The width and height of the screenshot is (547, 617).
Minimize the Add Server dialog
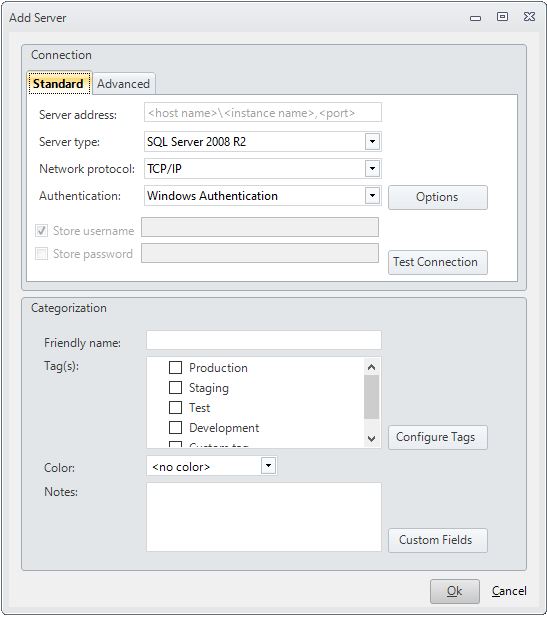pyautogui.click(x=475, y=18)
